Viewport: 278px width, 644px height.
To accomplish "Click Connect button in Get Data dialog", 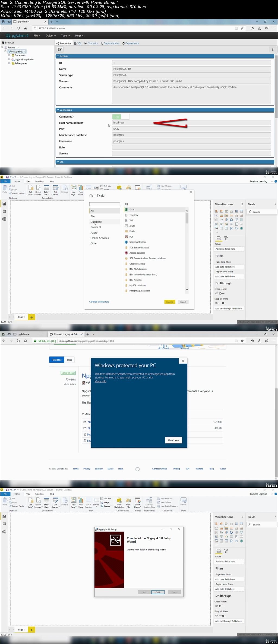I will coord(170,302).
